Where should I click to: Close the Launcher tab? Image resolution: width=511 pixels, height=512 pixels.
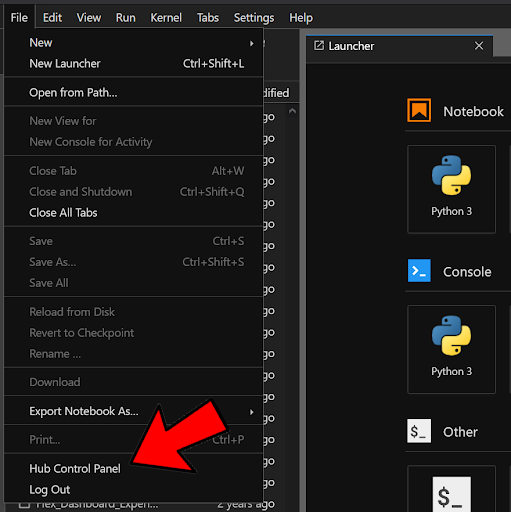point(479,46)
